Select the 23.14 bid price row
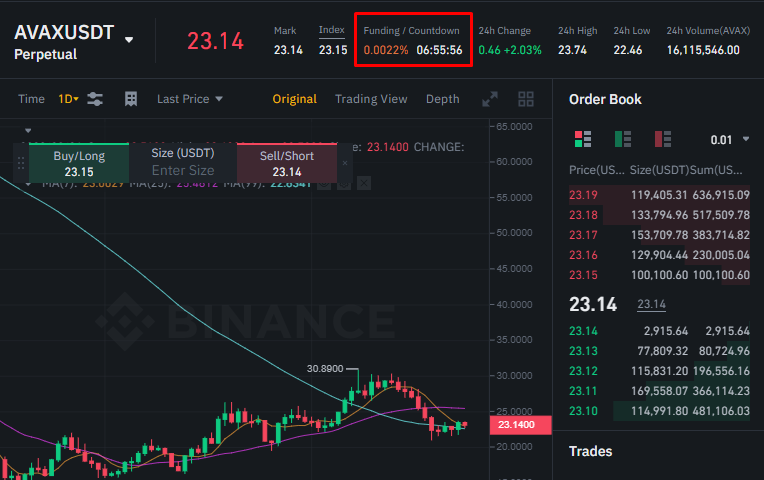The height and width of the screenshot is (480, 764). (659, 331)
